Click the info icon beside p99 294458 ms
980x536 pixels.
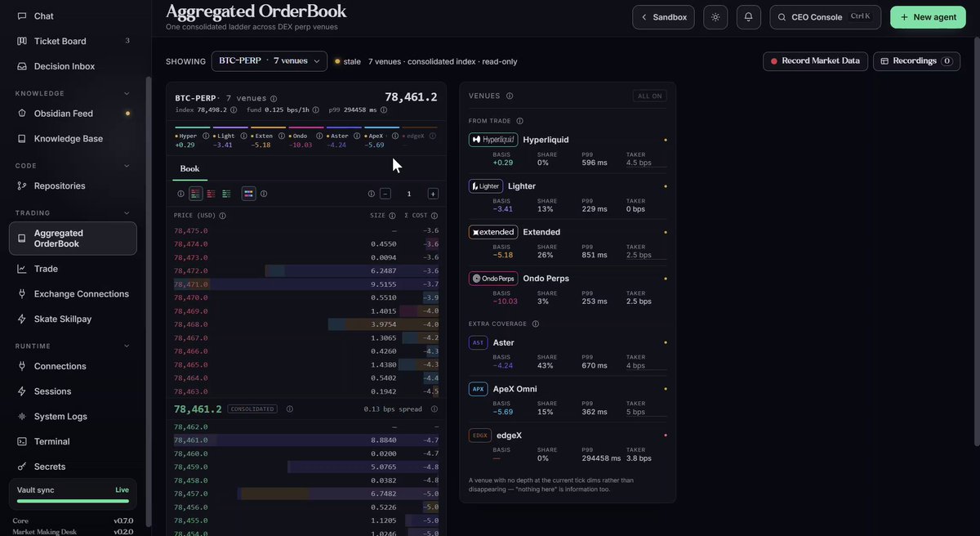384,109
